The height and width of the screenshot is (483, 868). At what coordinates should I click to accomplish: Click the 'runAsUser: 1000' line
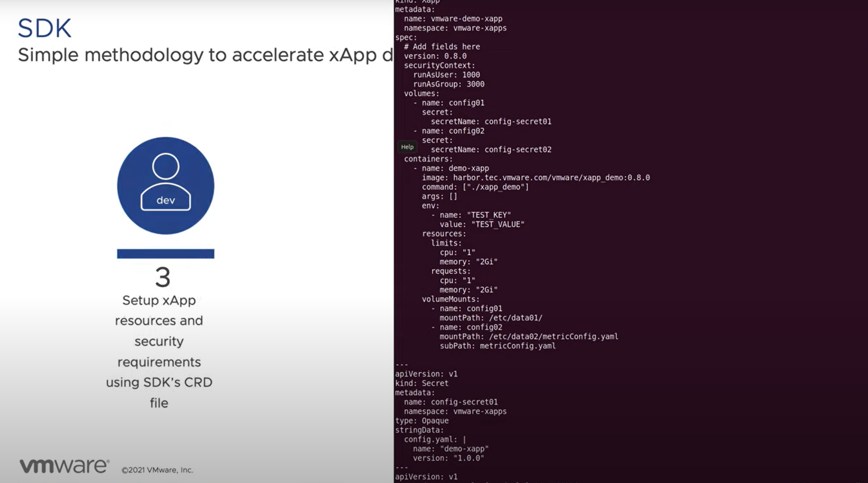point(447,75)
